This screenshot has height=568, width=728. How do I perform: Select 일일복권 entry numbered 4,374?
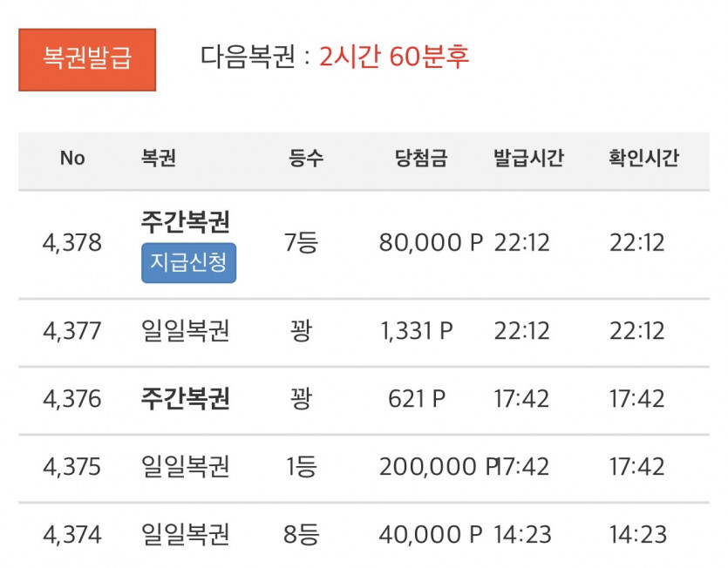(185, 533)
